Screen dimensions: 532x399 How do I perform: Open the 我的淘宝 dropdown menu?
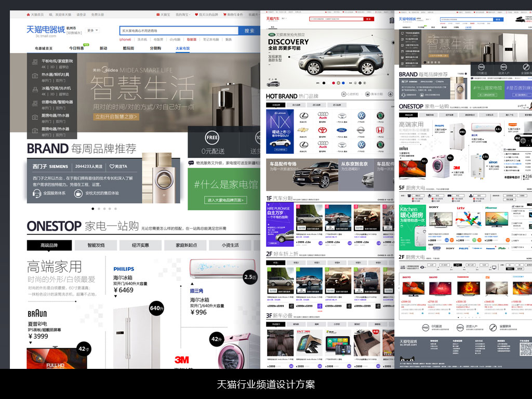[x=183, y=15]
